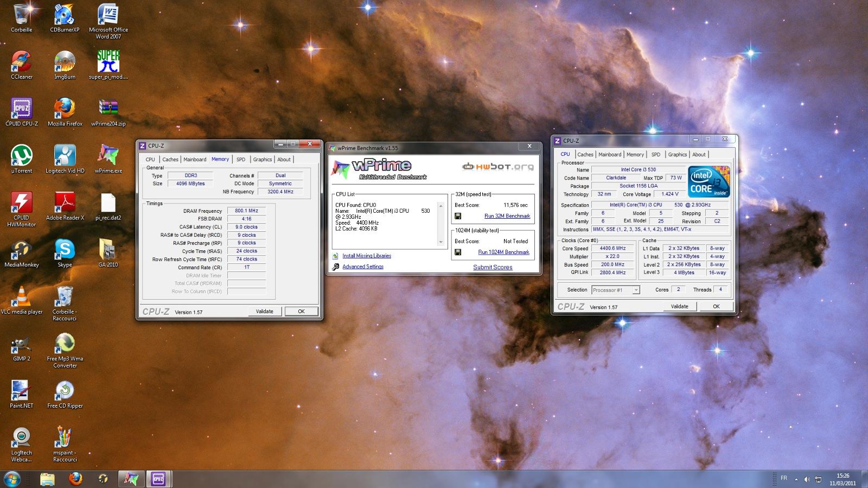Click Validate in the right CPU-Z window

[679, 307]
